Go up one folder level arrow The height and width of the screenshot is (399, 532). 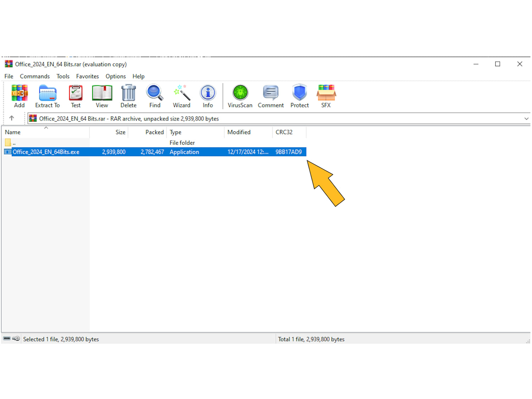point(12,118)
